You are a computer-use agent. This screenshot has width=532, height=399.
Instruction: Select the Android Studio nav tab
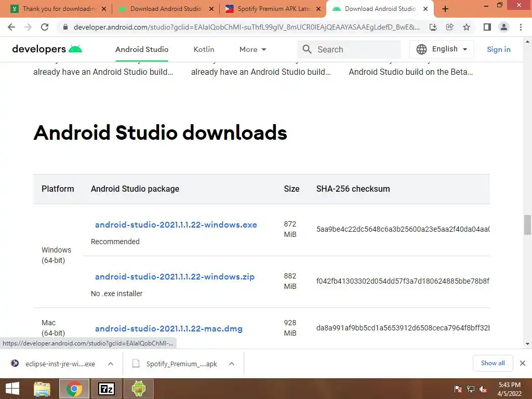click(x=142, y=49)
